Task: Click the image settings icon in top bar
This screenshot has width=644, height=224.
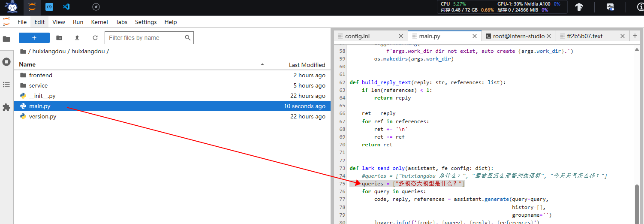Action: (x=610, y=7)
